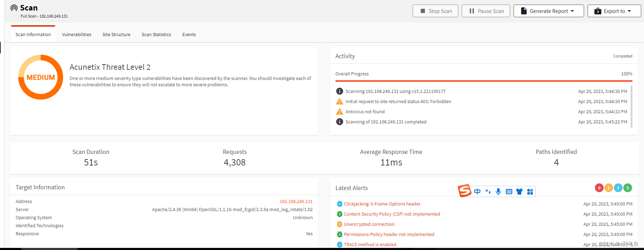
Task: Click the shirt skin icon on IME toolbar
Action: tap(519, 191)
